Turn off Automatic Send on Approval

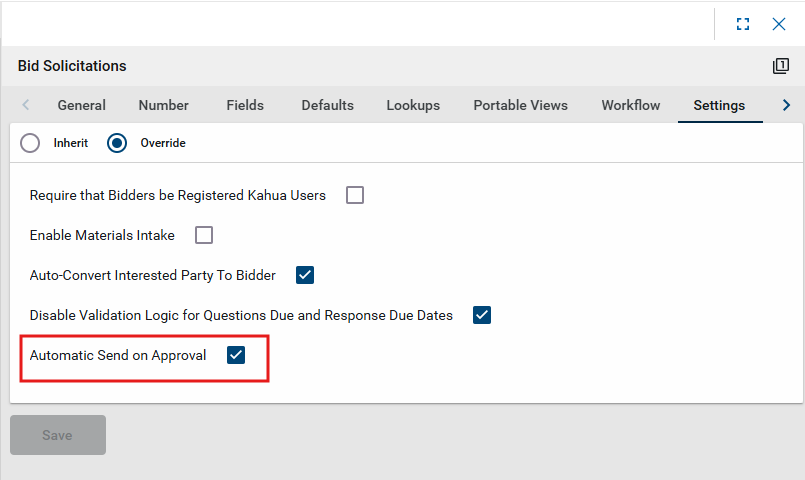[x=236, y=355]
